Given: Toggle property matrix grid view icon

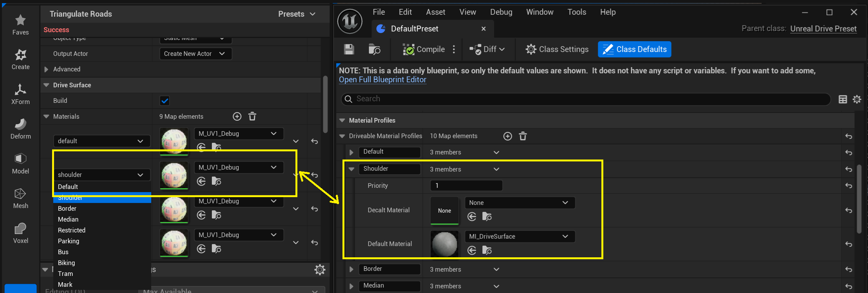Looking at the screenshot, I should coord(843,99).
